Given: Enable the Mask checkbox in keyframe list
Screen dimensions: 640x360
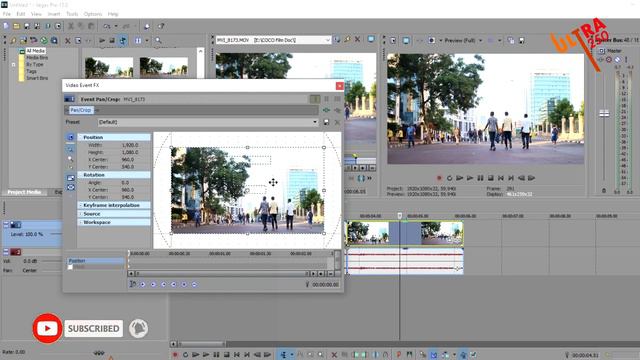Looking at the screenshot, I should point(70,267).
